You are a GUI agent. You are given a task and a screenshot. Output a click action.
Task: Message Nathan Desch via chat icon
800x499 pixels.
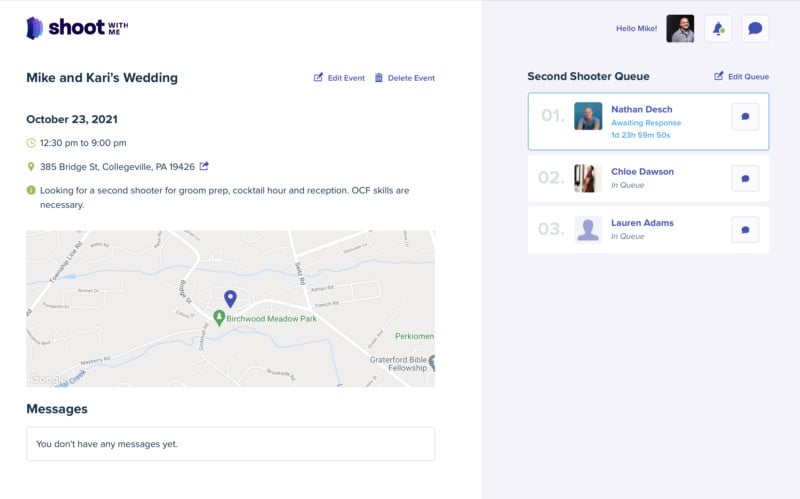pos(745,116)
